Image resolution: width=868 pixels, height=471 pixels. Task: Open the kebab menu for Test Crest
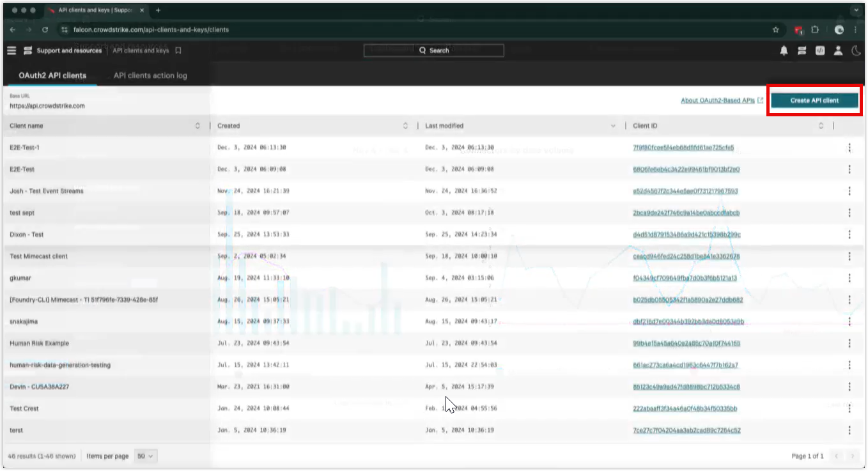[850, 408]
